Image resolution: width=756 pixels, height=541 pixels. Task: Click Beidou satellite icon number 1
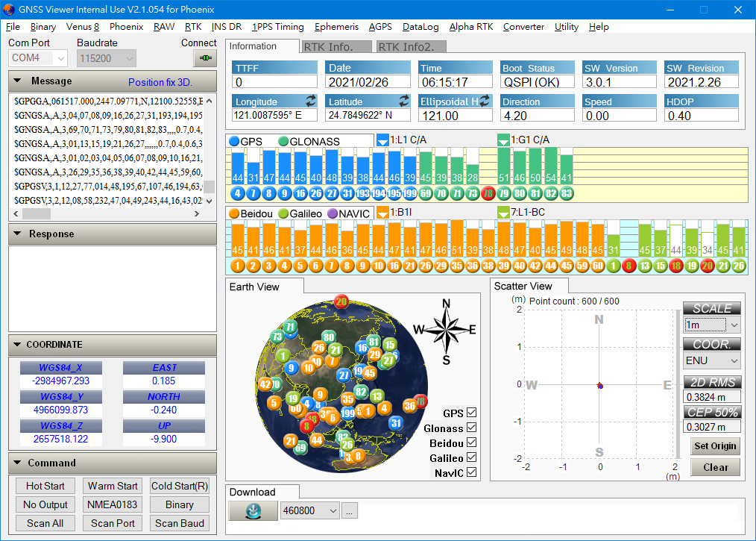point(237,266)
